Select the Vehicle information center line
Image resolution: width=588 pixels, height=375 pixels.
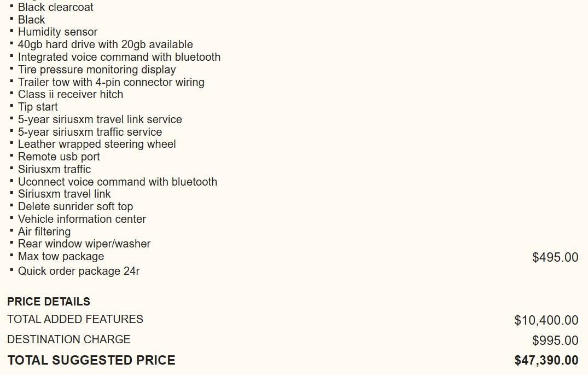81,219
